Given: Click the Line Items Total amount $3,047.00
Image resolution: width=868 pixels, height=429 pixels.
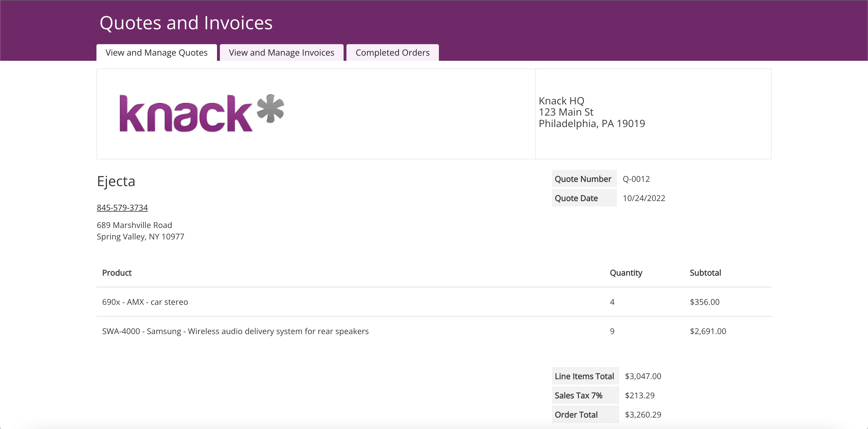Looking at the screenshot, I should (x=643, y=376).
